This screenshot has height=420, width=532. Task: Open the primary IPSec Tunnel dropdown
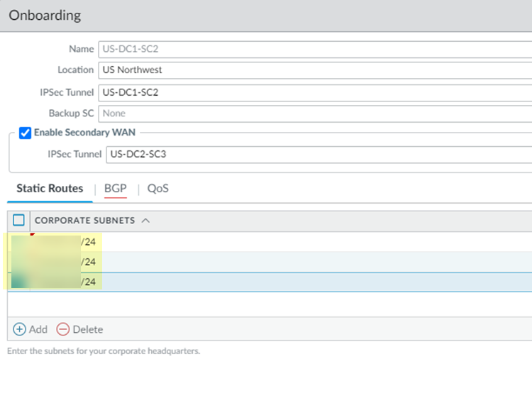coord(314,92)
